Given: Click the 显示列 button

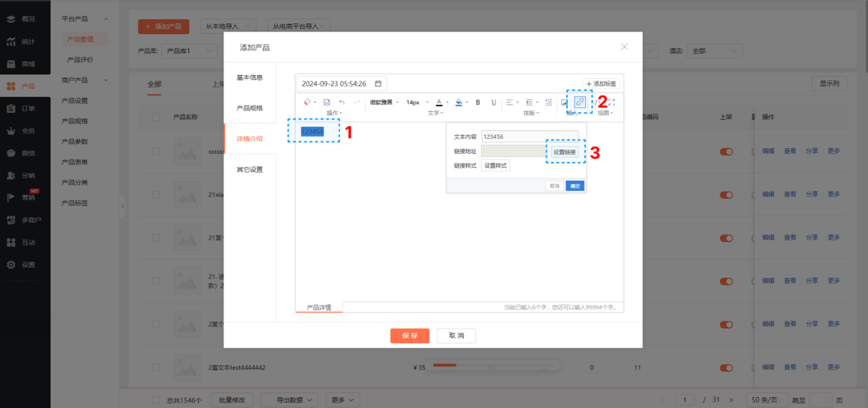Looking at the screenshot, I should [830, 84].
